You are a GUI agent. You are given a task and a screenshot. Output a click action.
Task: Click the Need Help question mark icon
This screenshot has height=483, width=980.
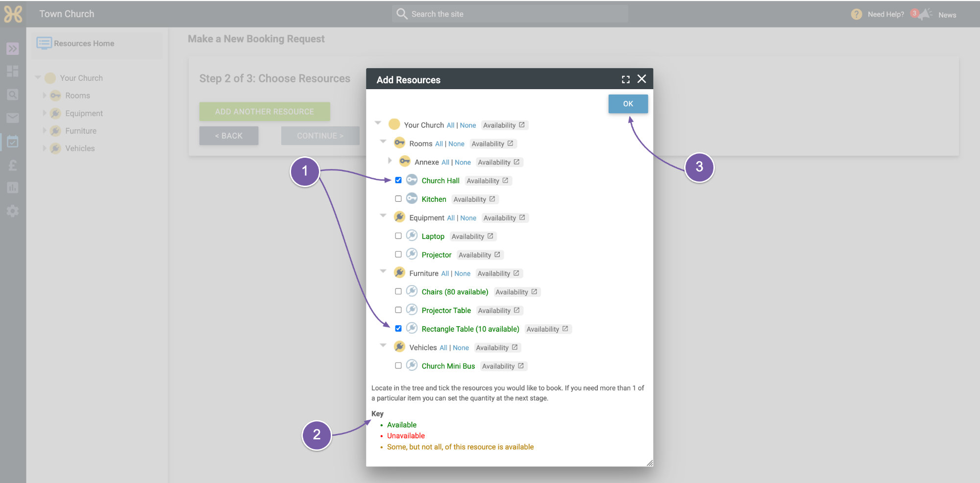856,14
